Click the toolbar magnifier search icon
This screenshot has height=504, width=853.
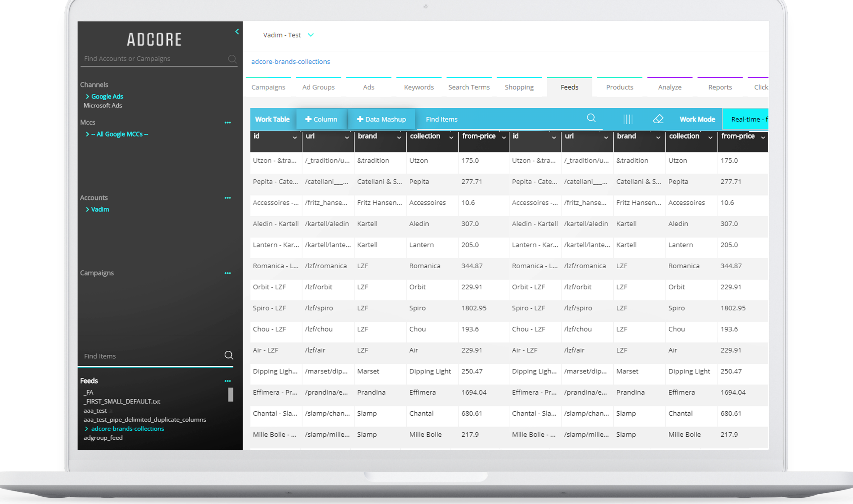(x=591, y=118)
